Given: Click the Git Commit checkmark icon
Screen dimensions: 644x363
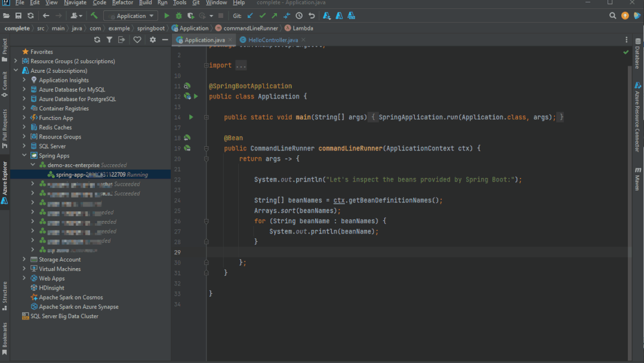Looking at the screenshot, I should pyautogui.click(x=263, y=16).
